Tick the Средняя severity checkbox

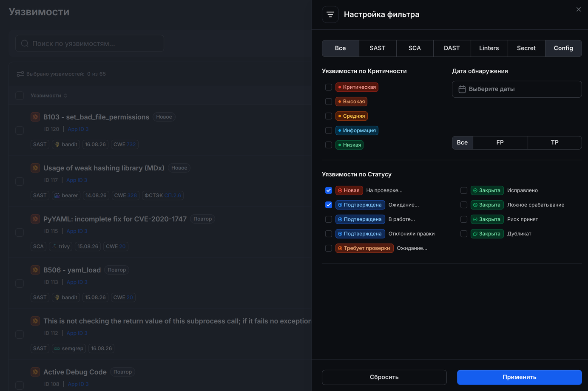click(x=329, y=116)
